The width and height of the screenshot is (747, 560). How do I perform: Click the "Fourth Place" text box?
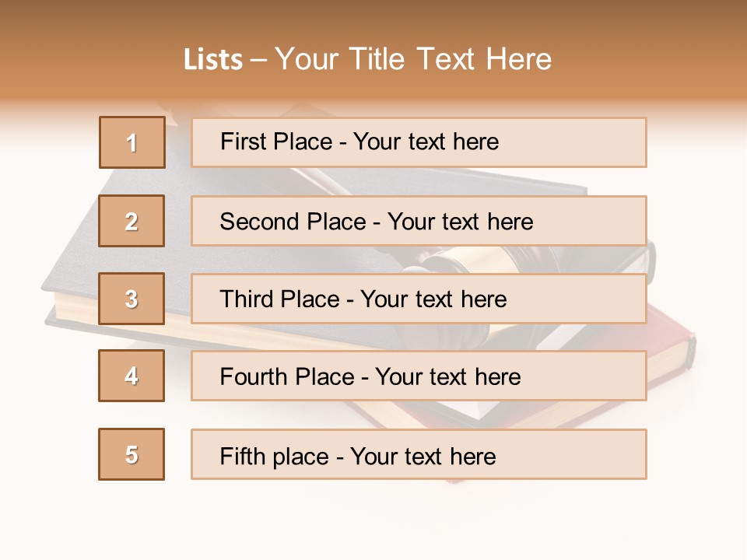click(x=419, y=376)
